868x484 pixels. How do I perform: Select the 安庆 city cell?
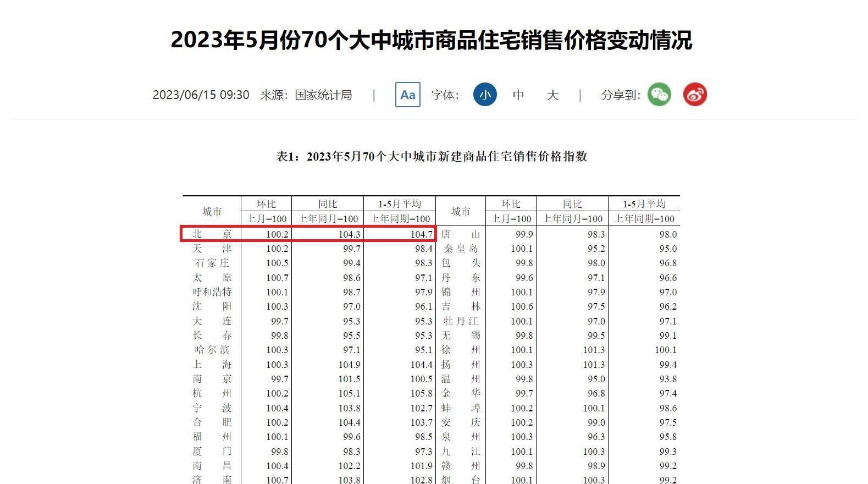(461, 422)
